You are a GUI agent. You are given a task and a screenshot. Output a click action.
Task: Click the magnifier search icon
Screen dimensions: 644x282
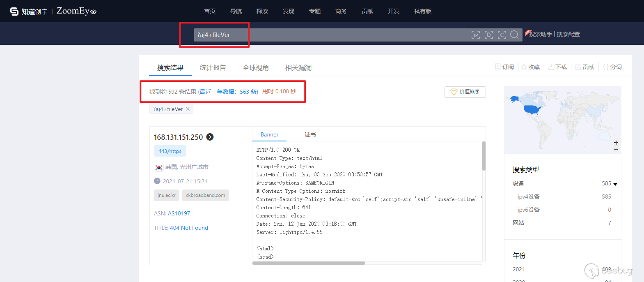click(515, 35)
